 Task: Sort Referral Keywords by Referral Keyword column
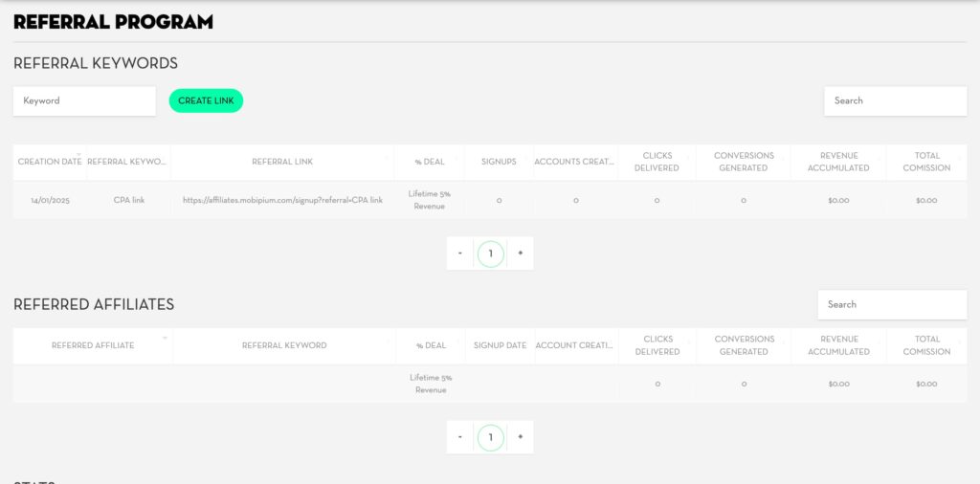click(127, 162)
